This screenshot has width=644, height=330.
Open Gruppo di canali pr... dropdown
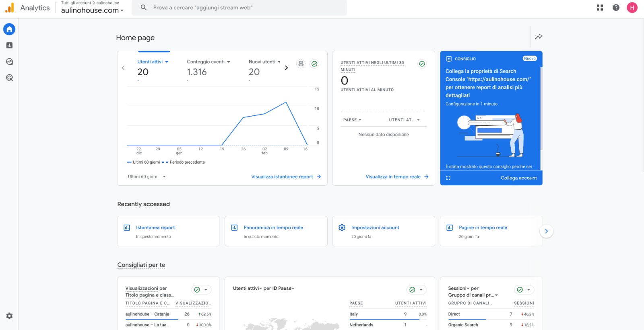(473, 295)
